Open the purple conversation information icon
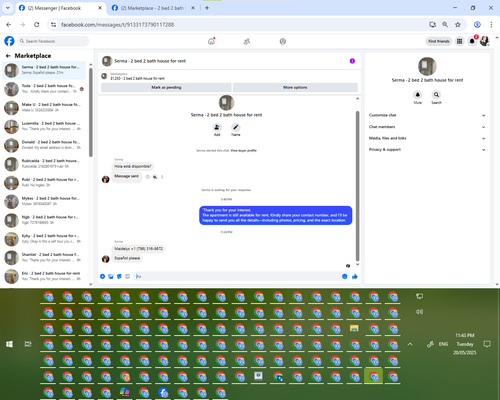 click(x=352, y=61)
